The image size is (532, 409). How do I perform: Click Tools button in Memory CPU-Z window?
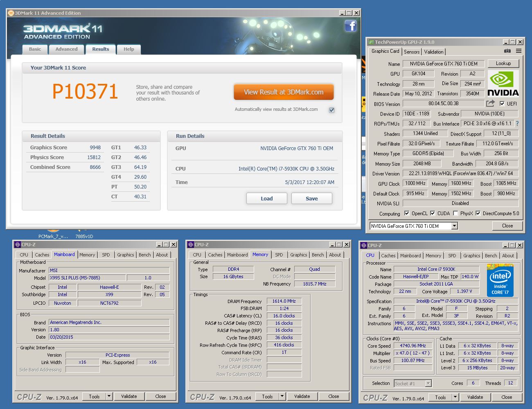click(x=267, y=396)
